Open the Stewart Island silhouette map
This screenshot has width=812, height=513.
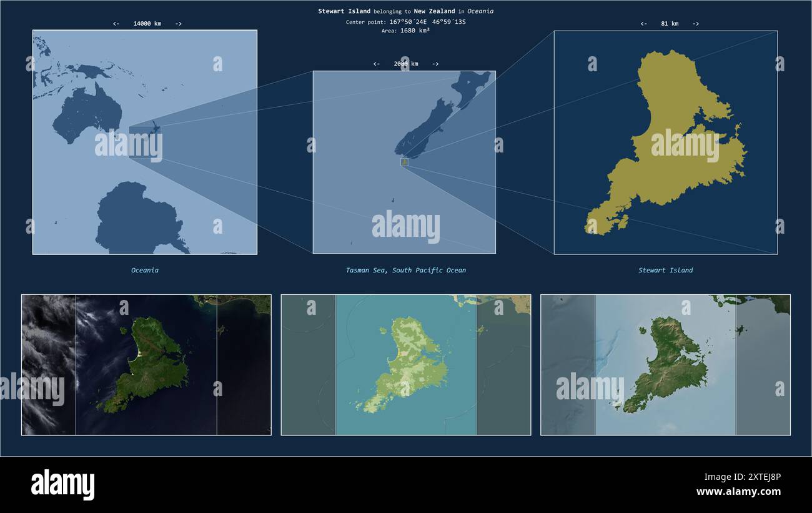click(x=666, y=142)
